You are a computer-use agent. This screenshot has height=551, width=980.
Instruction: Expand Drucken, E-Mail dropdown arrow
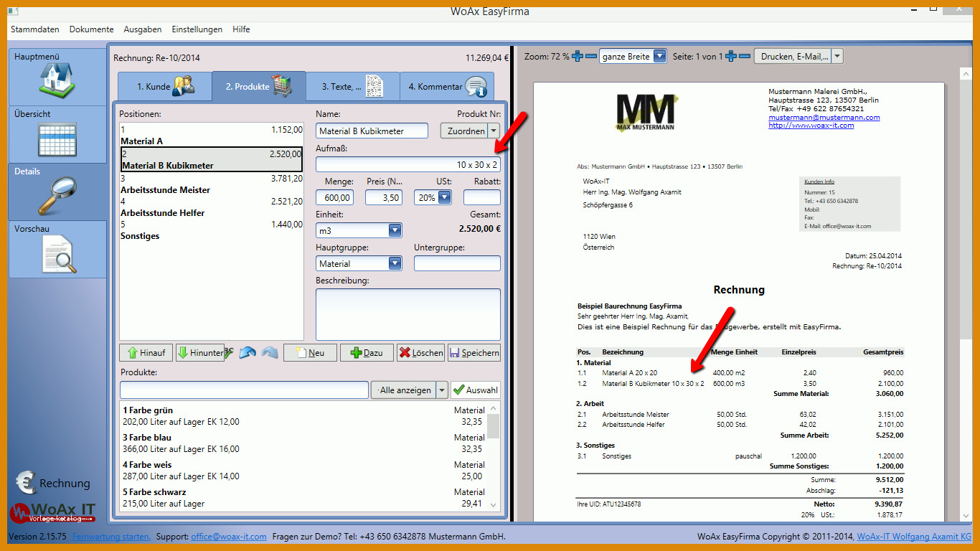837,56
